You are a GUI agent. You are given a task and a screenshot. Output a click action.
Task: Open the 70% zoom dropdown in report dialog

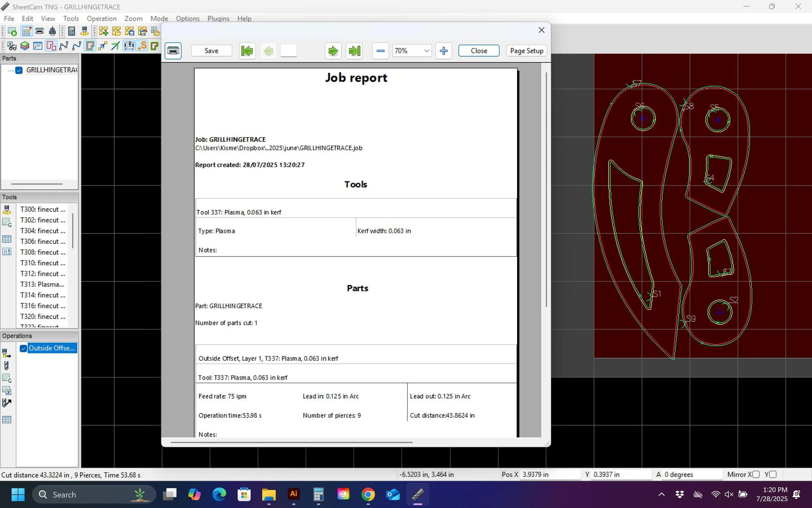click(x=412, y=51)
